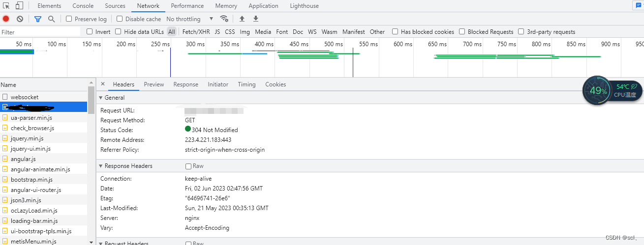Select ocLazyLoad.min.js request
Image resolution: width=644 pixels, height=245 pixels.
coord(44,211)
